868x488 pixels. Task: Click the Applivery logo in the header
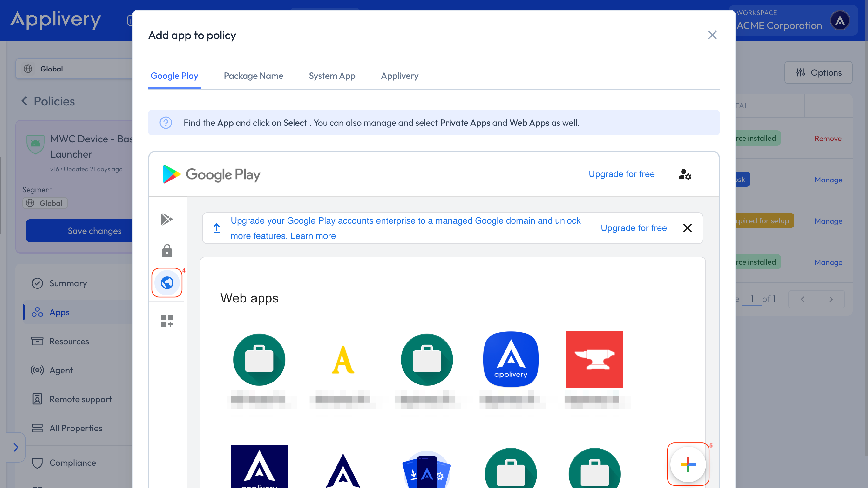(56, 20)
